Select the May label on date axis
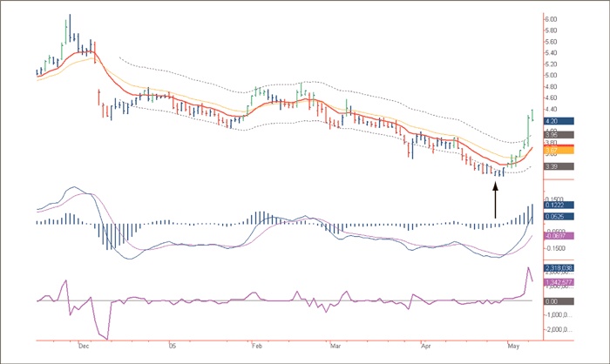The height and width of the screenshot is (364, 610). [x=513, y=345]
